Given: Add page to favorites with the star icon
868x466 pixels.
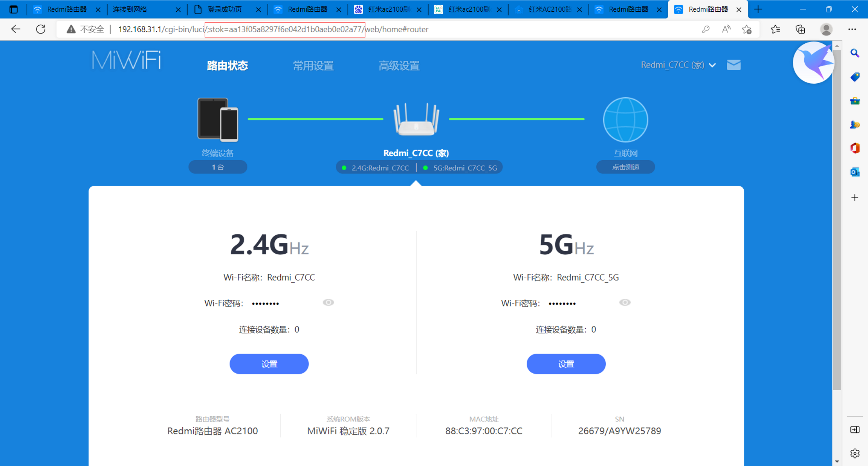Looking at the screenshot, I should (747, 29).
